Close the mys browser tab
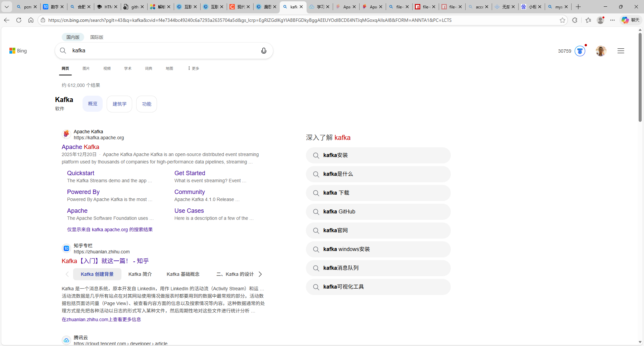This screenshot has width=644, height=346. [x=566, y=7]
